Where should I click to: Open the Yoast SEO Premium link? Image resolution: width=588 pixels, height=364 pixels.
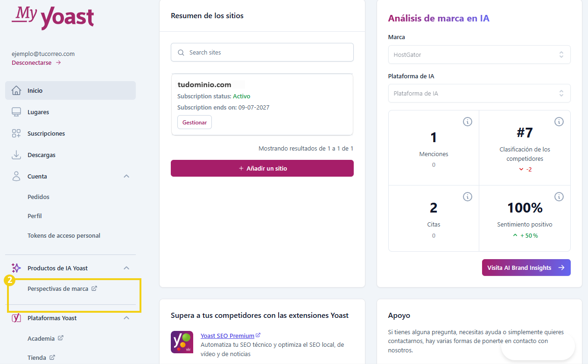click(227, 336)
